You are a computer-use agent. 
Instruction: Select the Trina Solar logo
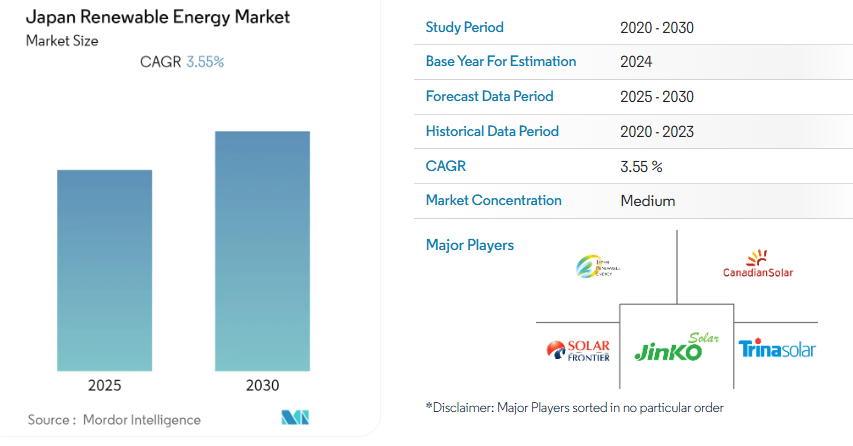(x=777, y=349)
